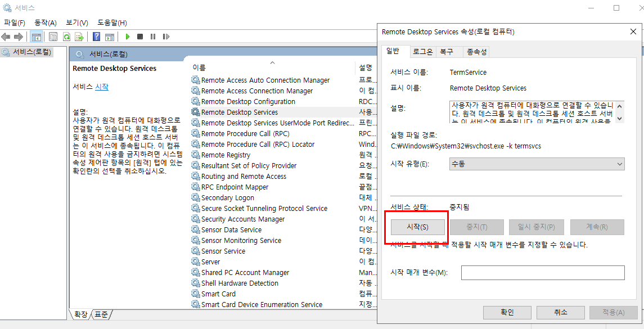Click the gear icon beside Remote Desktop Configuration
The image size is (644, 329).
point(196,101)
